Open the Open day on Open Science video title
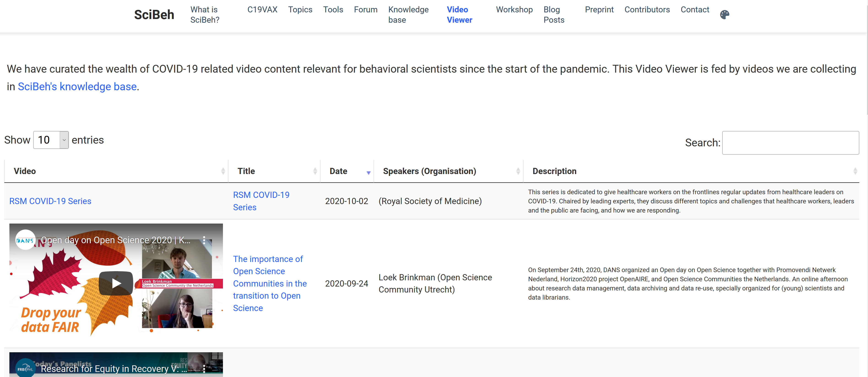Screen dimensions: 868x377 (116, 240)
